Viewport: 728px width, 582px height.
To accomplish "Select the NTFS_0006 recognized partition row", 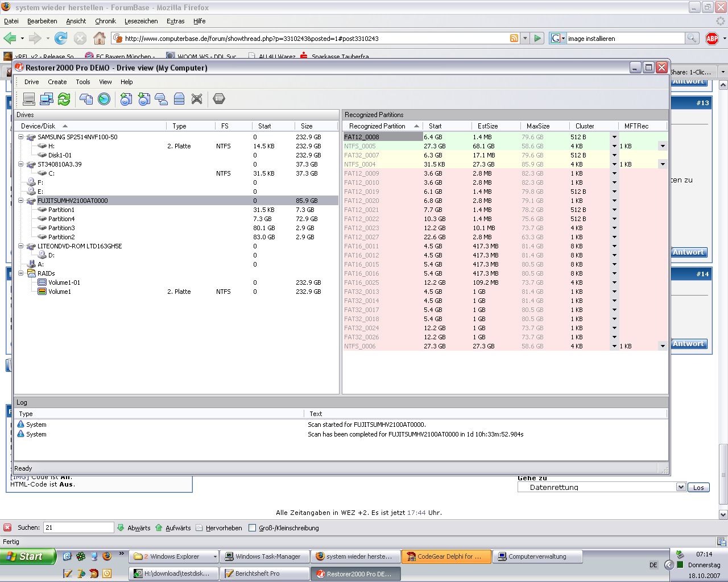I will click(x=505, y=346).
